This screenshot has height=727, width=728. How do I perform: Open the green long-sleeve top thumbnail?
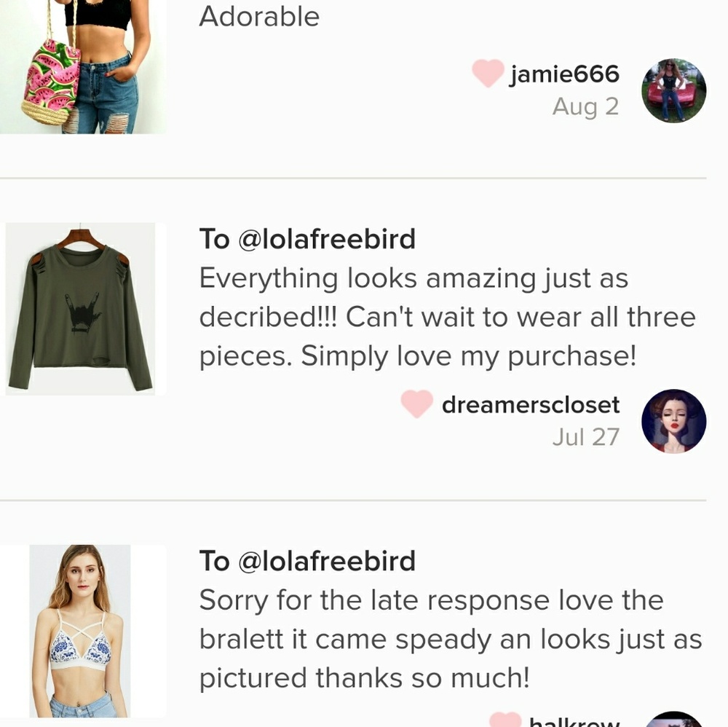[x=81, y=309]
